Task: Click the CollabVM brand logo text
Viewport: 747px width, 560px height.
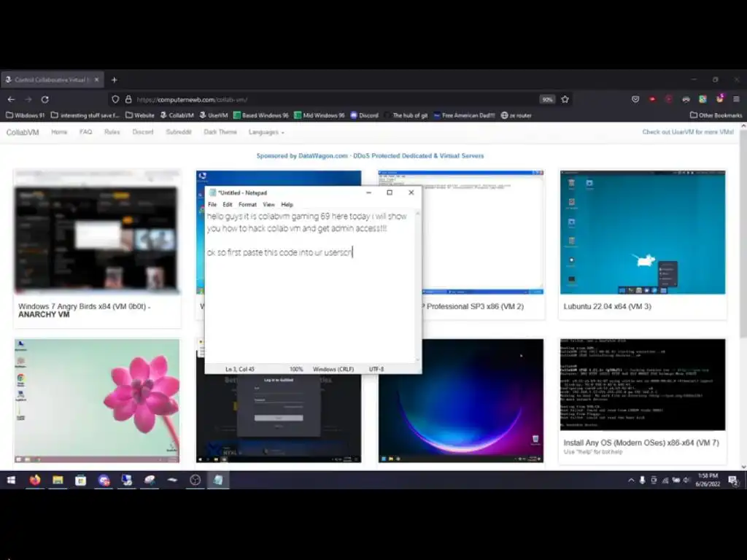Action: [x=23, y=133]
